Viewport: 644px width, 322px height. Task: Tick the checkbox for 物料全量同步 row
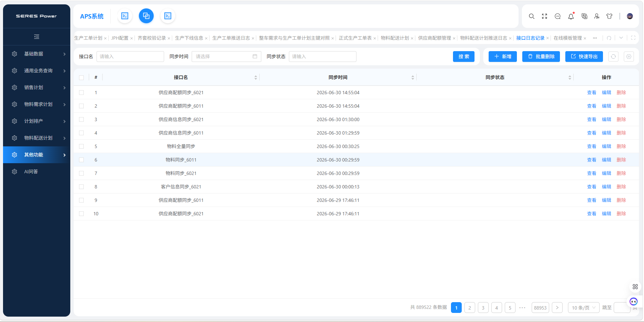(81, 146)
